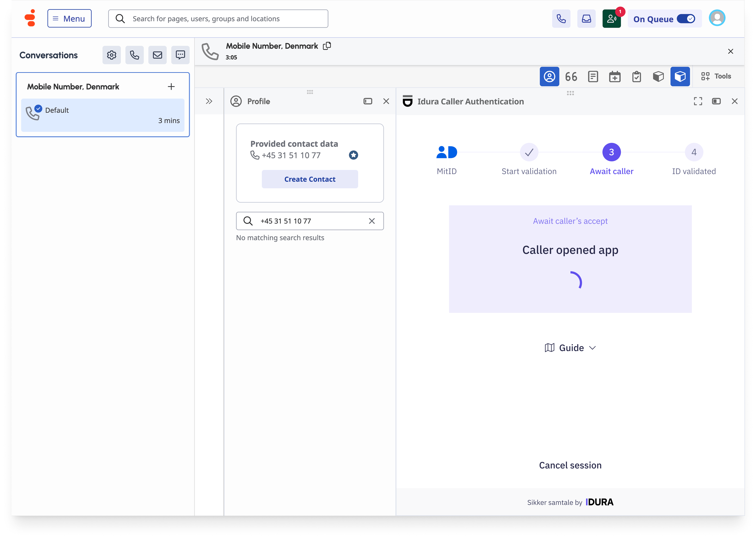Open the user avatar menu
The height and width of the screenshot is (539, 756).
coord(717,18)
